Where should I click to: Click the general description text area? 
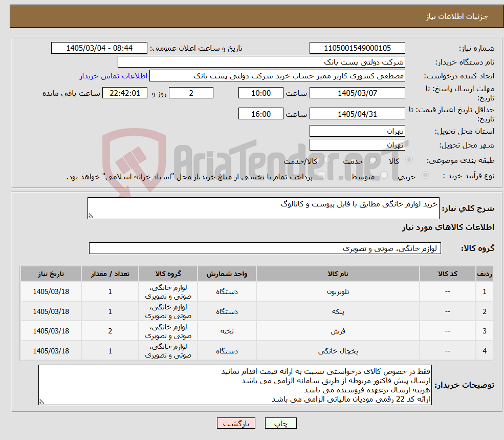pyautogui.click(x=263, y=208)
